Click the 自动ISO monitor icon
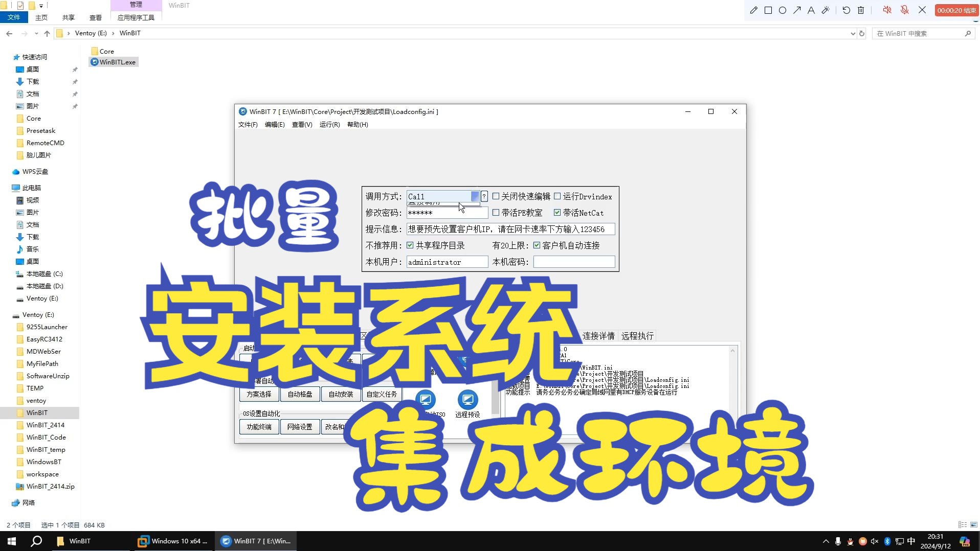 tap(426, 401)
